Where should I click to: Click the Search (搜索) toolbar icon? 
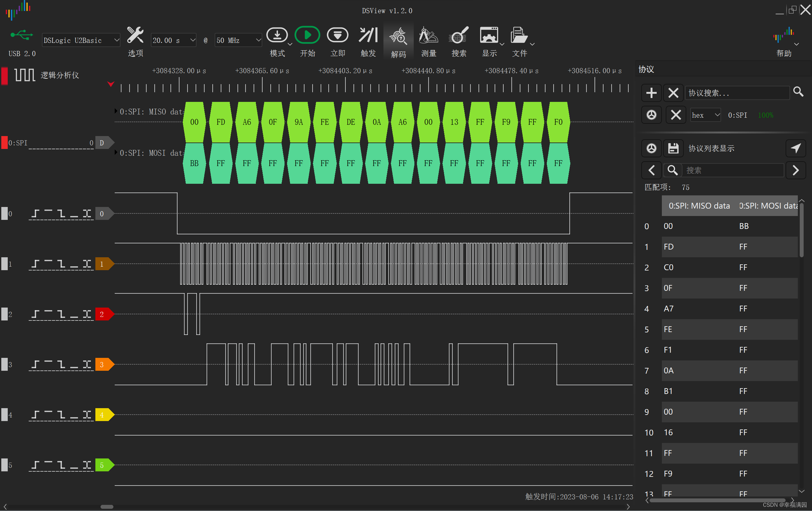[459, 35]
